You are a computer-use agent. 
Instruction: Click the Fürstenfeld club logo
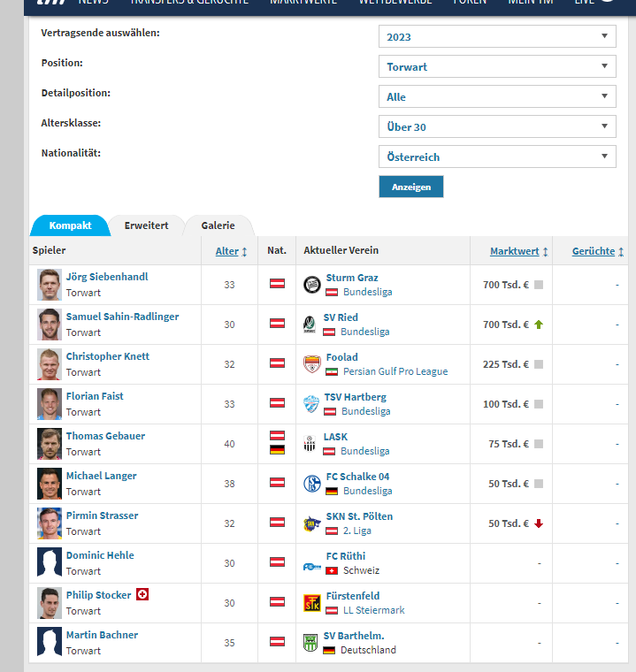311,603
